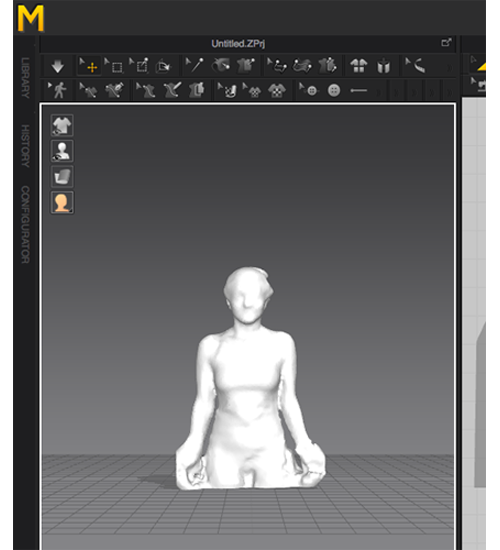Image resolution: width=500 pixels, height=550 pixels.
Task: Select the round pin tool beside the needle
Action: (x=220, y=65)
